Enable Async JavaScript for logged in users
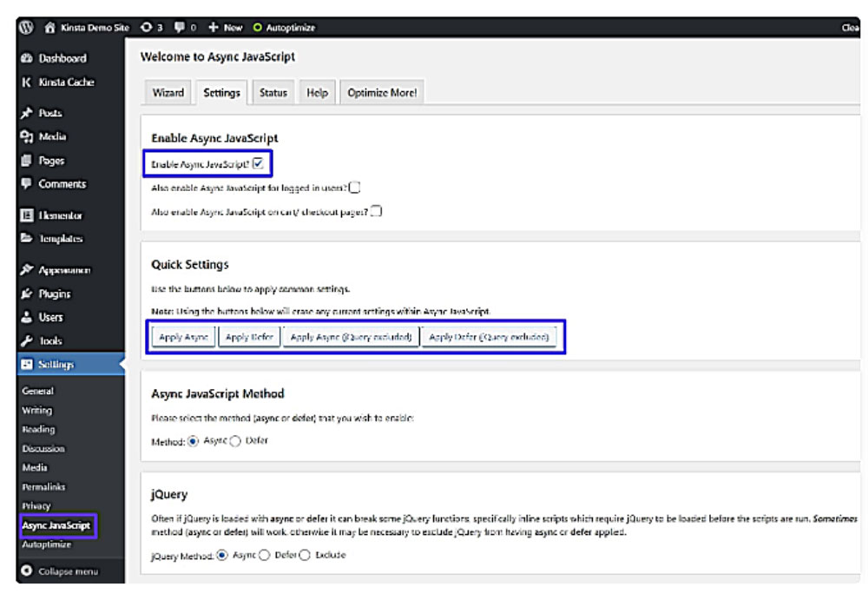The height and width of the screenshot is (600, 868). click(355, 187)
